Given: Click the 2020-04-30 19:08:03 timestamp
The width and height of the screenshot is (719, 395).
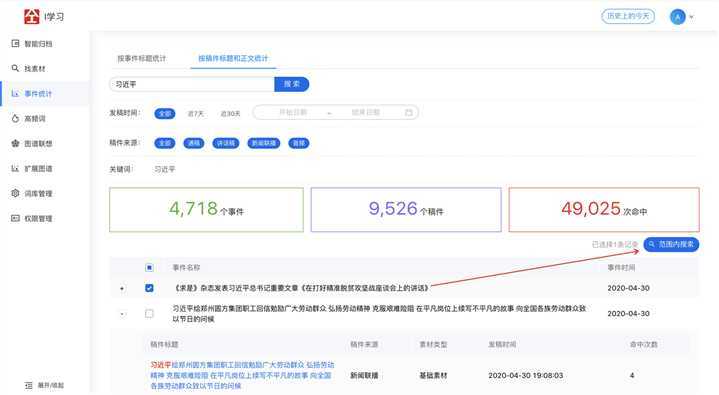Looking at the screenshot, I should tap(525, 375).
